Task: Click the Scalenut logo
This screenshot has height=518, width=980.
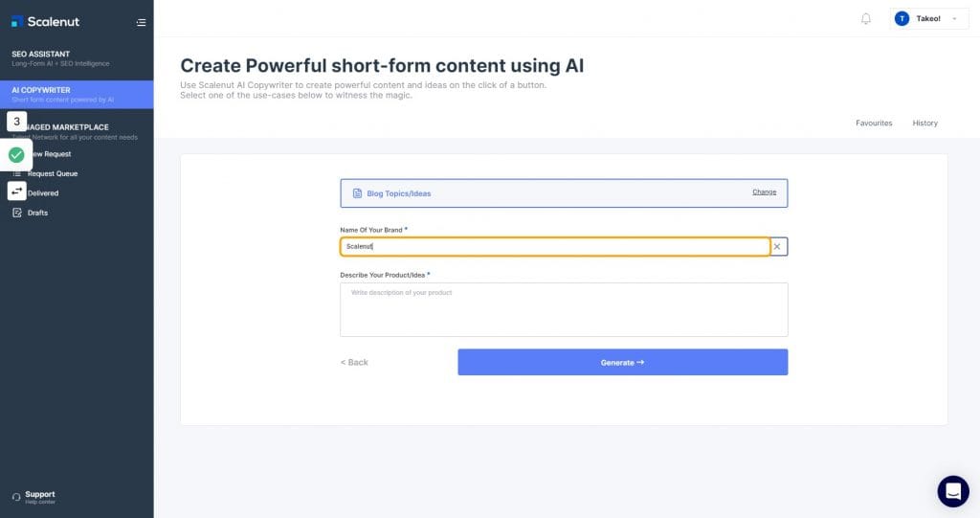Action: pos(45,22)
